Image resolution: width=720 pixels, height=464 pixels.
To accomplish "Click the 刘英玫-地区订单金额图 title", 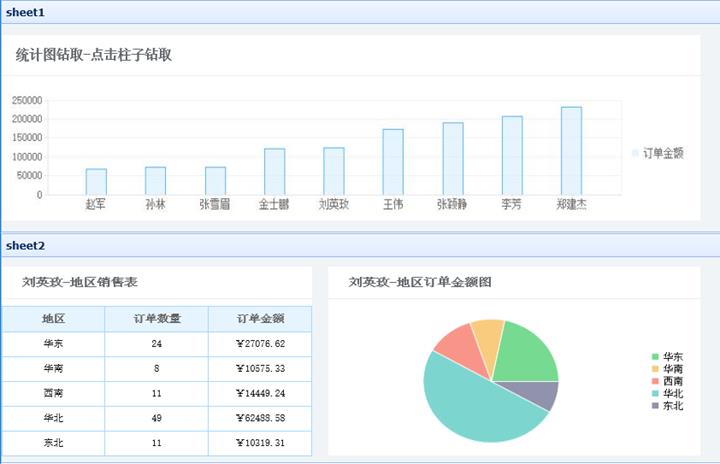I will click(x=420, y=282).
